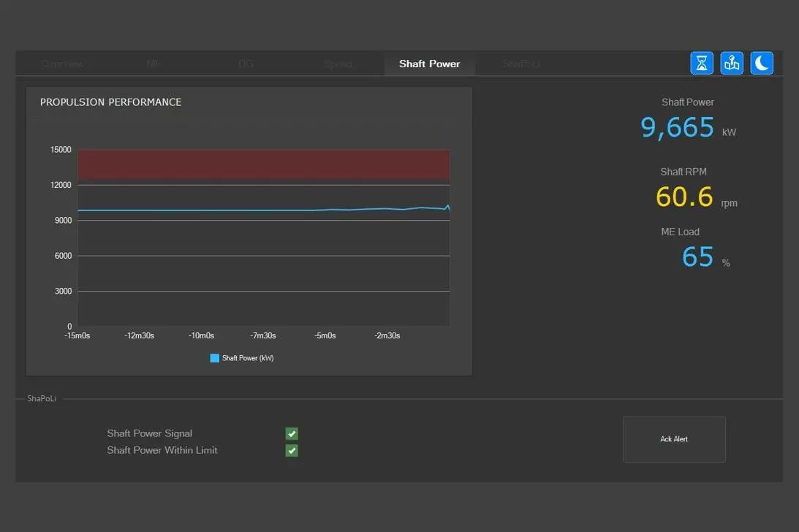Switch to the Overview tab

pyautogui.click(x=62, y=64)
